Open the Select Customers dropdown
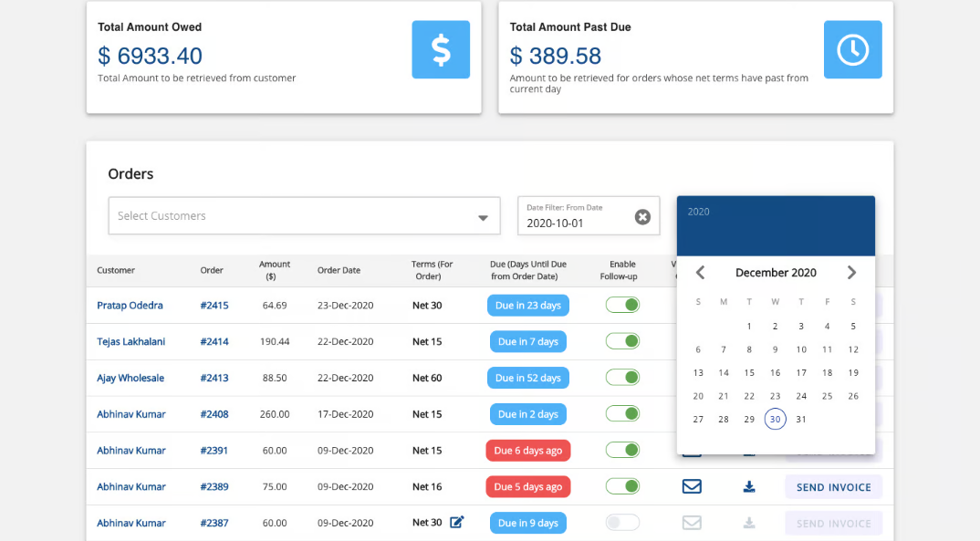Image resolution: width=980 pixels, height=541 pixels. [x=304, y=216]
